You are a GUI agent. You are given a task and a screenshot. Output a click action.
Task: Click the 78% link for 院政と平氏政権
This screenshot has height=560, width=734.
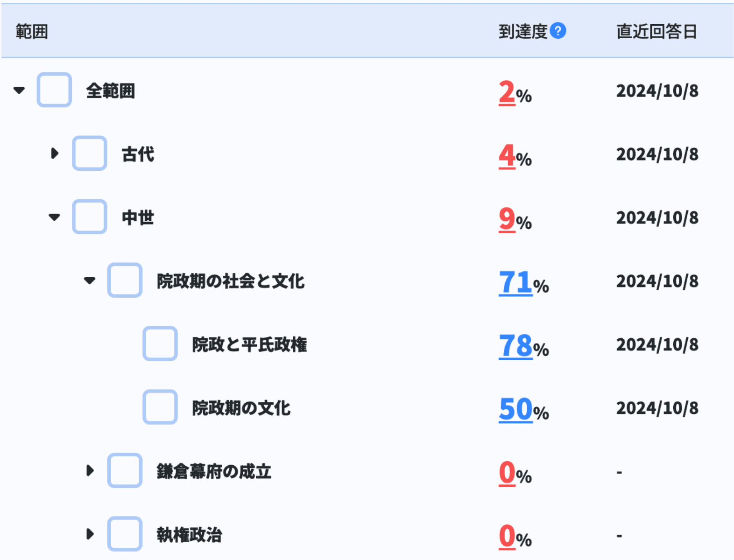tap(516, 345)
